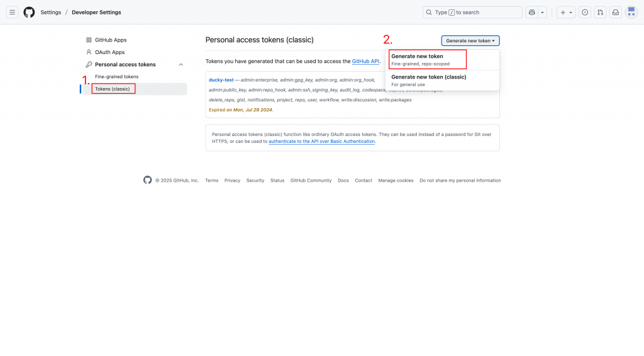
Task: Go to Settings breadcrumb
Action: [50, 13]
